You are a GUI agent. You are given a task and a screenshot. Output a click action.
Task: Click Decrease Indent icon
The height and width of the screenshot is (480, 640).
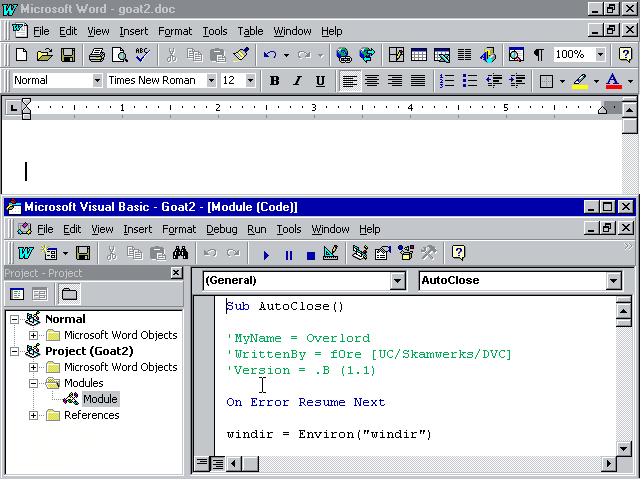[493, 81]
